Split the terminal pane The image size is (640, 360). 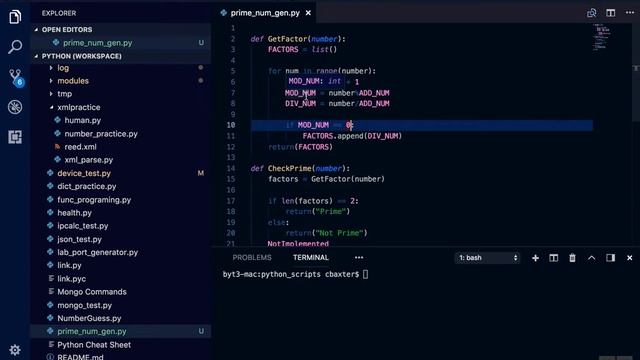coord(553,258)
